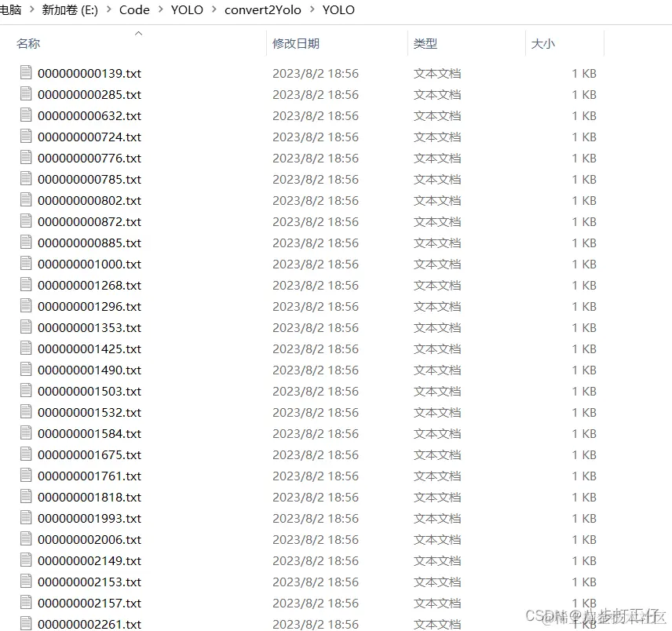Image resolution: width=672 pixels, height=631 pixels.
Task: Select the file name 000000000802.txt
Action: coord(89,201)
